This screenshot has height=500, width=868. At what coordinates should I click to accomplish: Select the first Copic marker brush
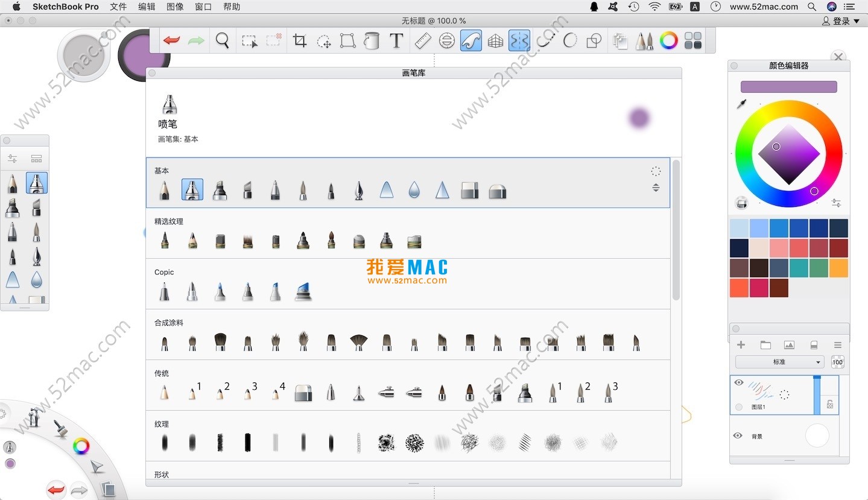point(164,292)
